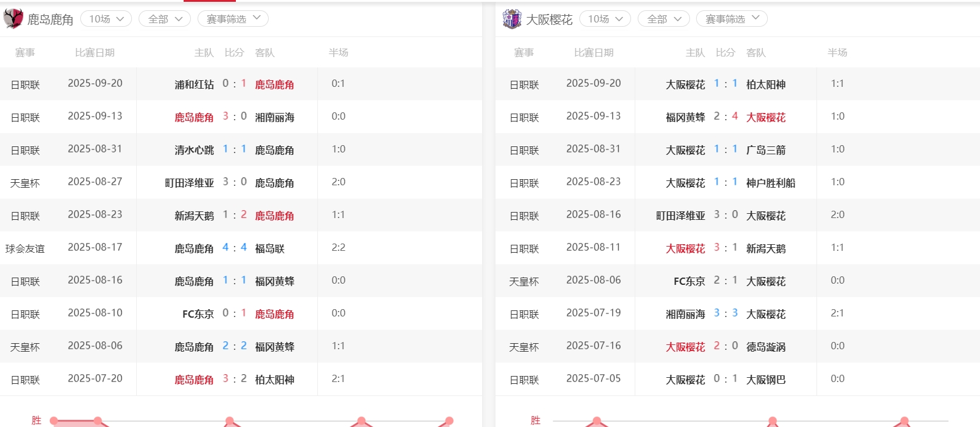The width and height of the screenshot is (980, 427).
Task: Click 福岛联 in the club friendly match
Action: coord(270,248)
